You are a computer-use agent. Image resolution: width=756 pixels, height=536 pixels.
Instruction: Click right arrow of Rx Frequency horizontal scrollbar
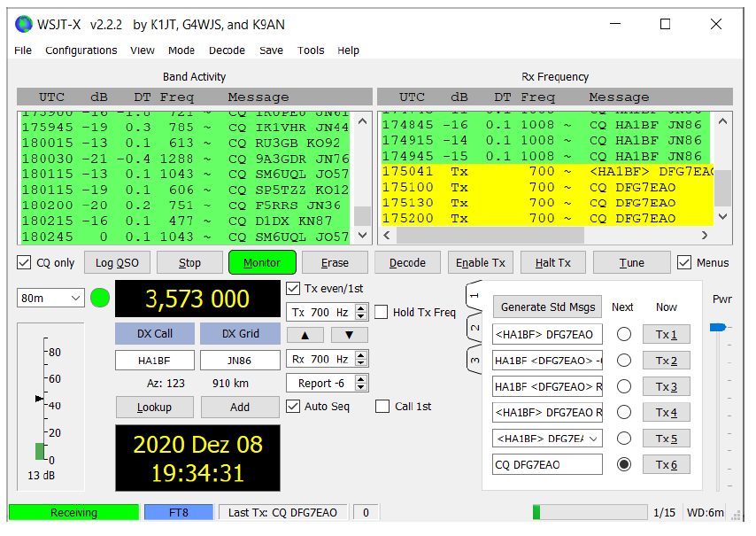(705, 235)
